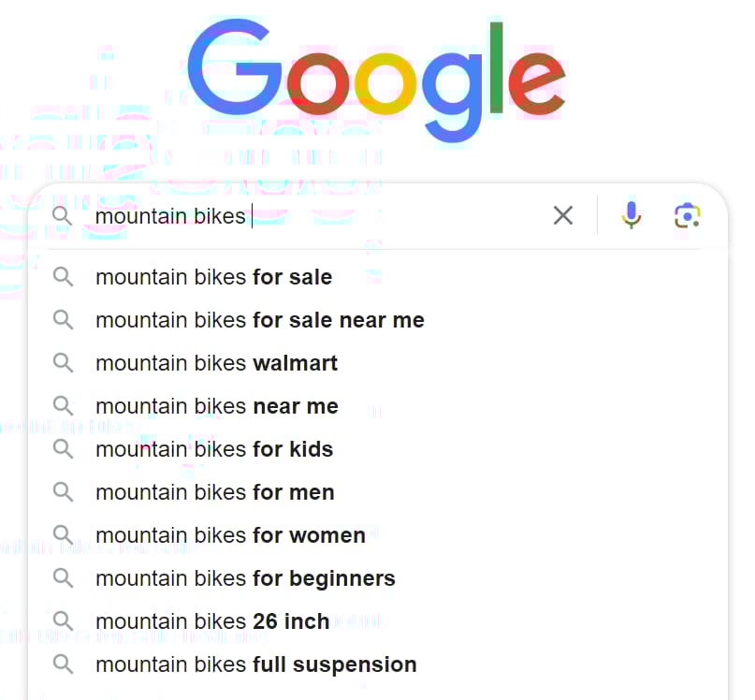Click the search icon next to "mountain bikes walmart"

pyautogui.click(x=64, y=363)
